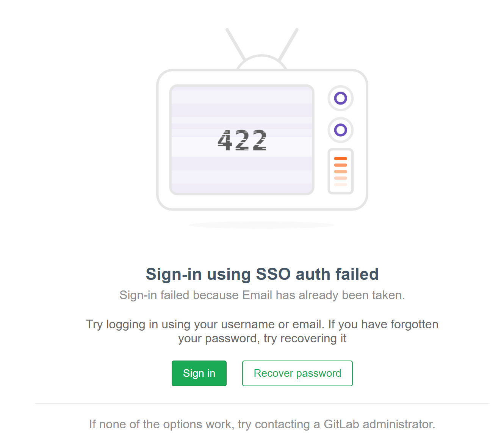The height and width of the screenshot is (448, 501).
Task: Click the darkest orange bar of the speaker grille
Action: tap(340, 159)
